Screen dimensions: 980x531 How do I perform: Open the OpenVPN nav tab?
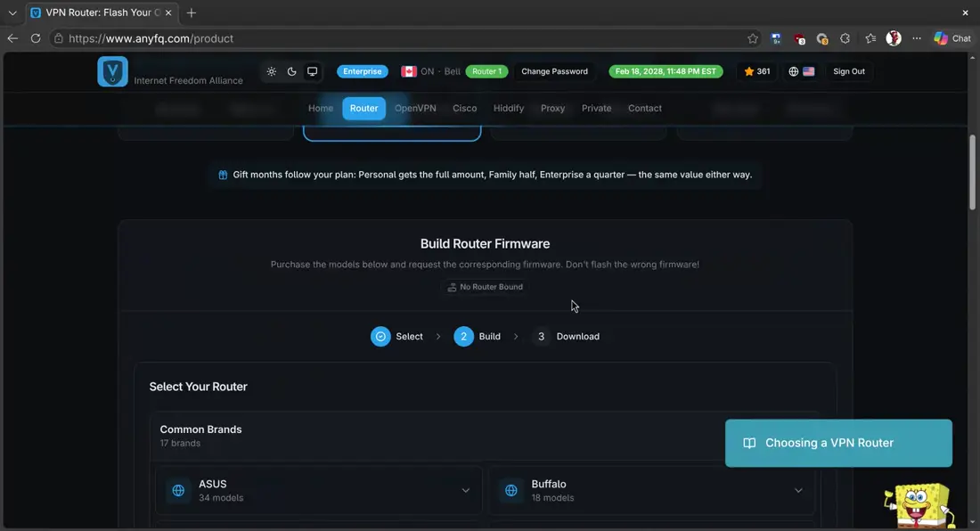(415, 108)
